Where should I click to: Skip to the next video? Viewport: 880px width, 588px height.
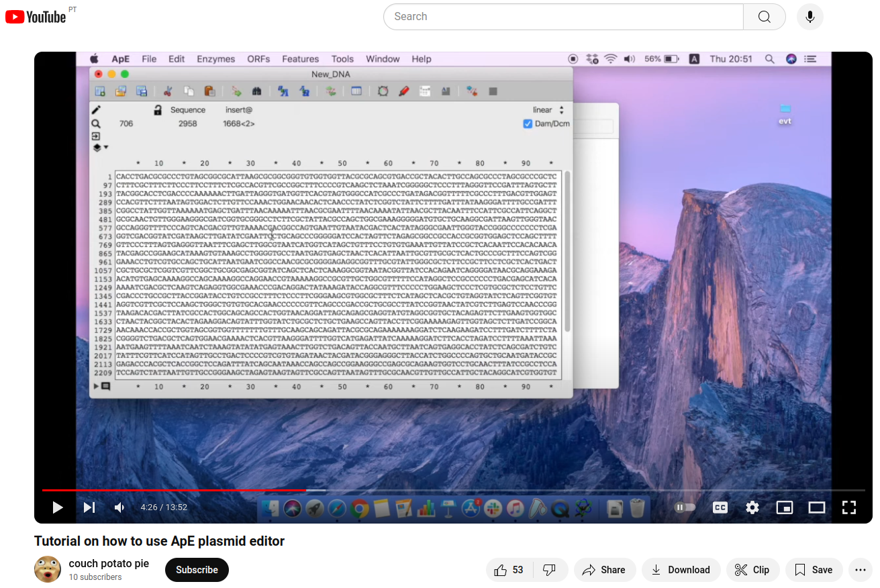click(x=89, y=507)
